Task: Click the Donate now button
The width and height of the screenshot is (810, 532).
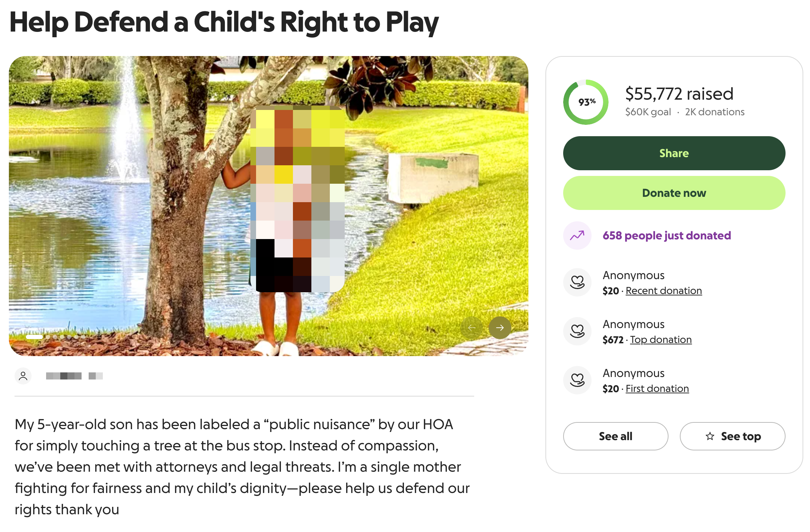Action: 674,193
